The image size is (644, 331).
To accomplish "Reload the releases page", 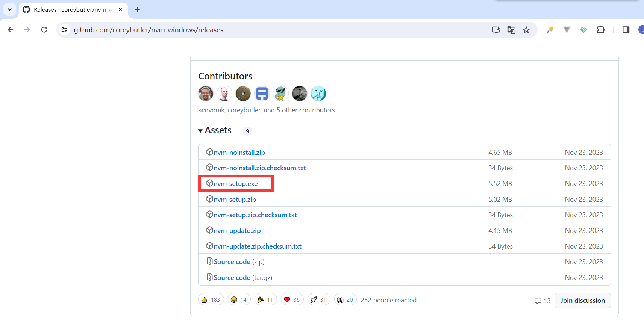I will pos(44,30).
